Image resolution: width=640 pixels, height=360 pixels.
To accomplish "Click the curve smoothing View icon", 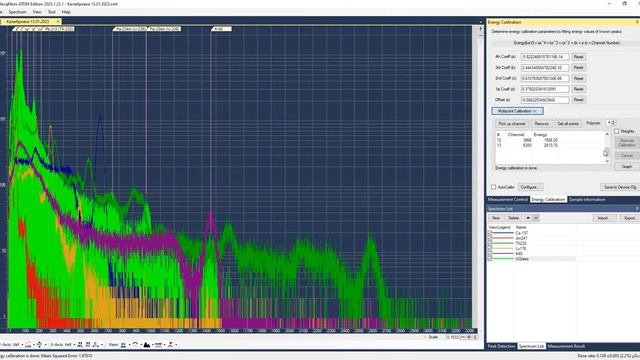I will 135,345.
